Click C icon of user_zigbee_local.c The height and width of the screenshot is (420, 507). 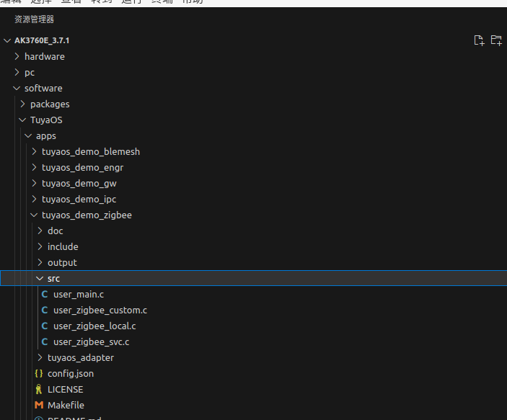point(45,326)
